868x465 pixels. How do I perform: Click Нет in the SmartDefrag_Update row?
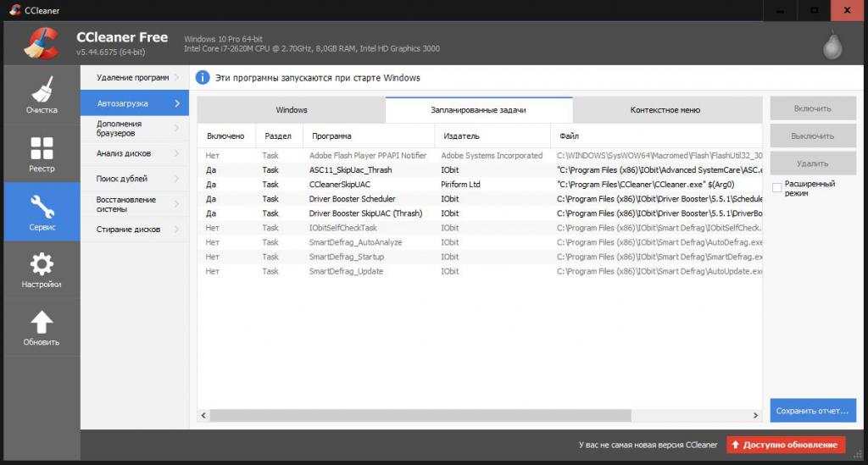click(x=213, y=271)
